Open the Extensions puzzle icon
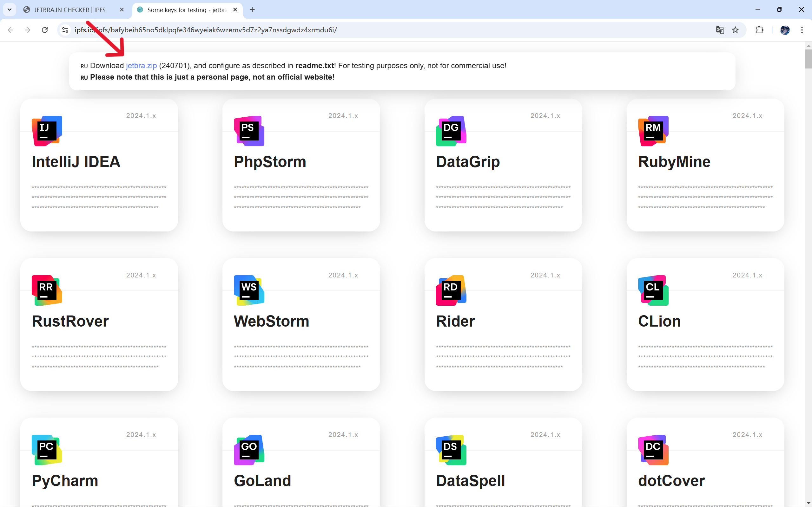Image resolution: width=812 pixels, height=507 pixels. coord(759,30)
